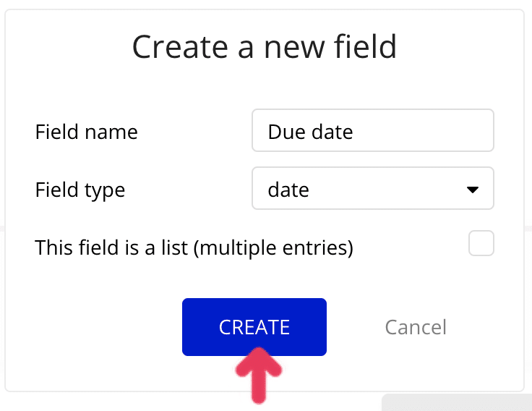Click the gray panel at bottom right corner
Image resolution: width=532 pixels, height=411 pixels.
click(455, 402)
